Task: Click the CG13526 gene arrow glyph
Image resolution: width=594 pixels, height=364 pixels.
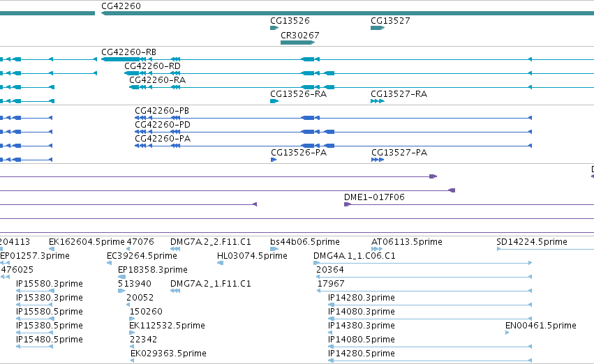Action: coord(274,28)
